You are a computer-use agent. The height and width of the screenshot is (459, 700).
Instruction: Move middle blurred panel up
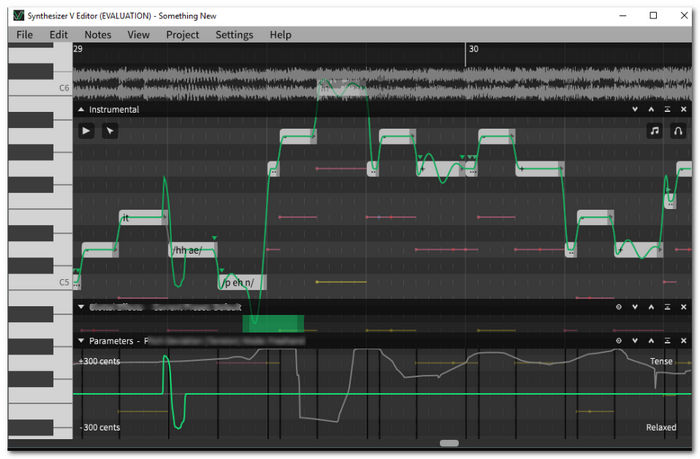click(x=651, y=307)
